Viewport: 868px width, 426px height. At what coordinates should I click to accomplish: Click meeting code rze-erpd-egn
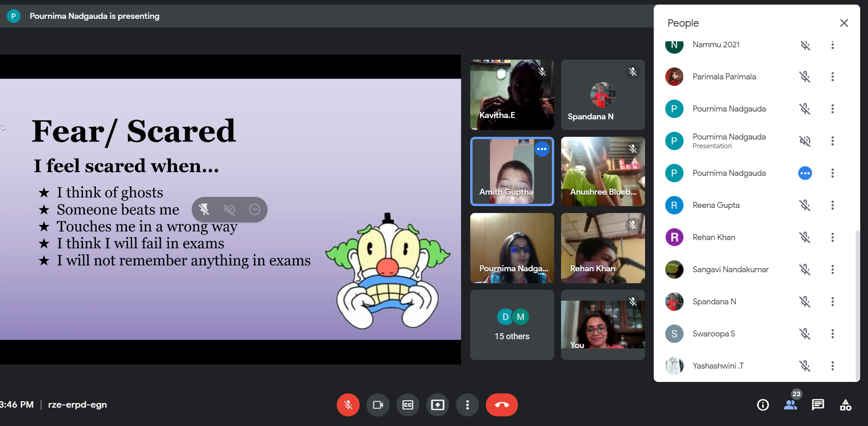tap(78, 404)
